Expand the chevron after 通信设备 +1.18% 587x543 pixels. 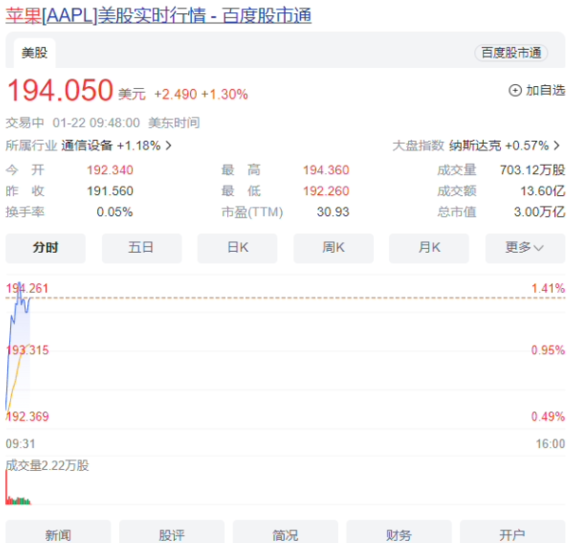click(169, 145)
